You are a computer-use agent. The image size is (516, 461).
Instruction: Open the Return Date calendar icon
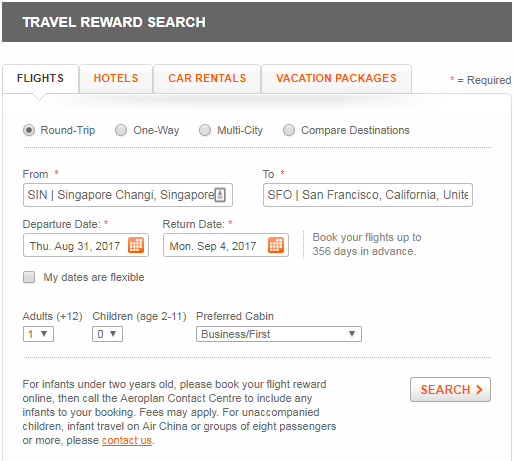point(276,245)
